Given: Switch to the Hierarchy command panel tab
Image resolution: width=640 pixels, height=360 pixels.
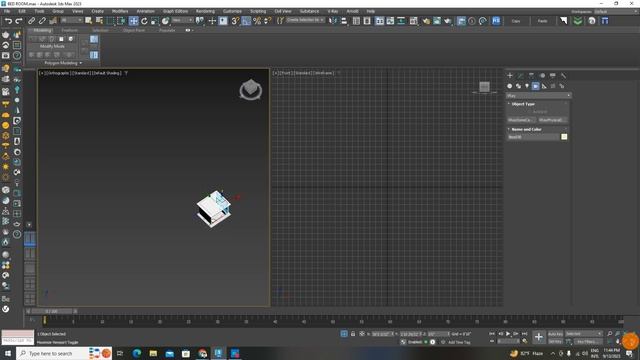Looking at the screenshot, I should pos(531,76).
